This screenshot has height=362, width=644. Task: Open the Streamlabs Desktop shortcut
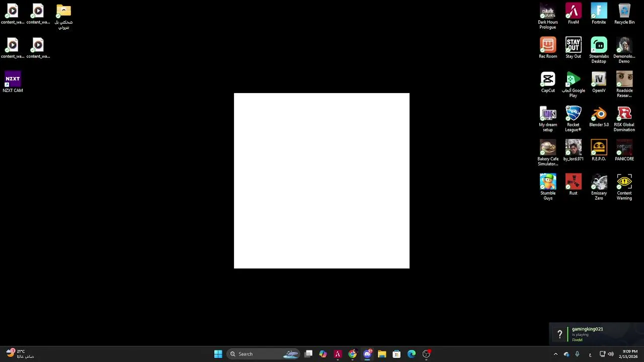click(599, 50)
